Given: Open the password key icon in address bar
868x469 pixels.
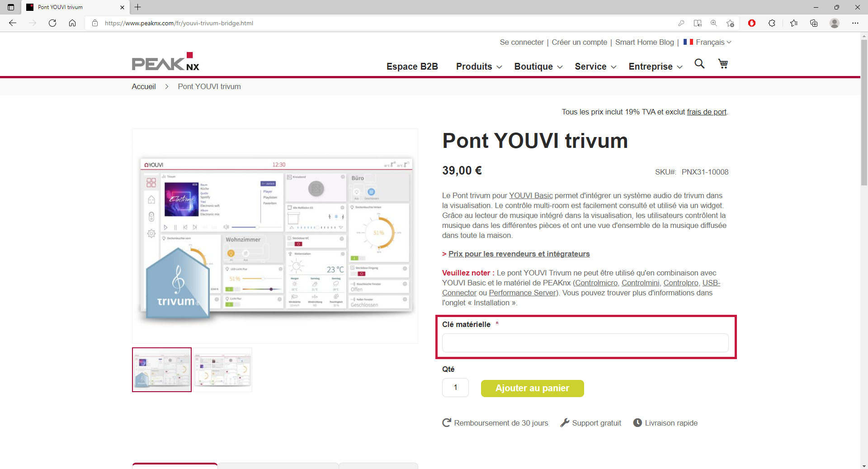Looking at the screenshot, I should point(681,23).
